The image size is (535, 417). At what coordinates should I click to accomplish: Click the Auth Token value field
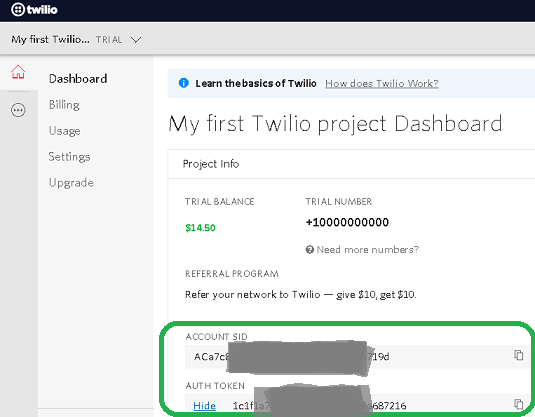(357, 405)
